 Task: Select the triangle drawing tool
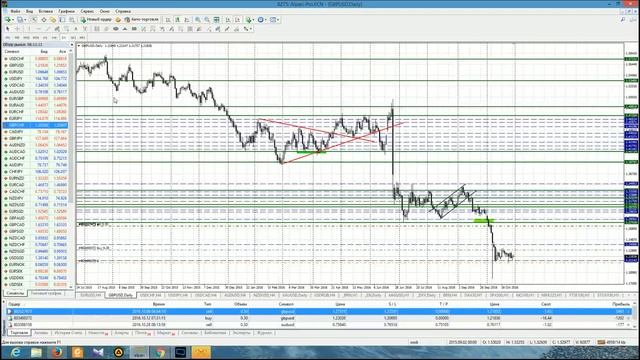[125, 29]
